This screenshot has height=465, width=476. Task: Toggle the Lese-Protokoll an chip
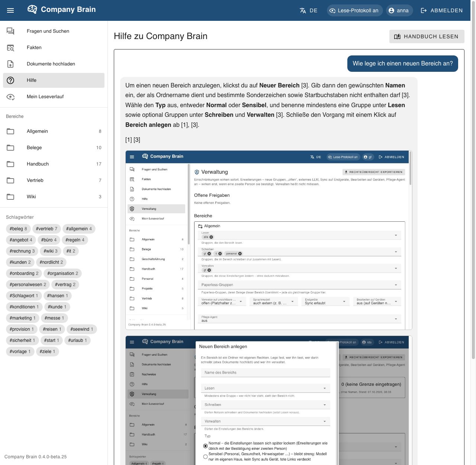point(355,10)
